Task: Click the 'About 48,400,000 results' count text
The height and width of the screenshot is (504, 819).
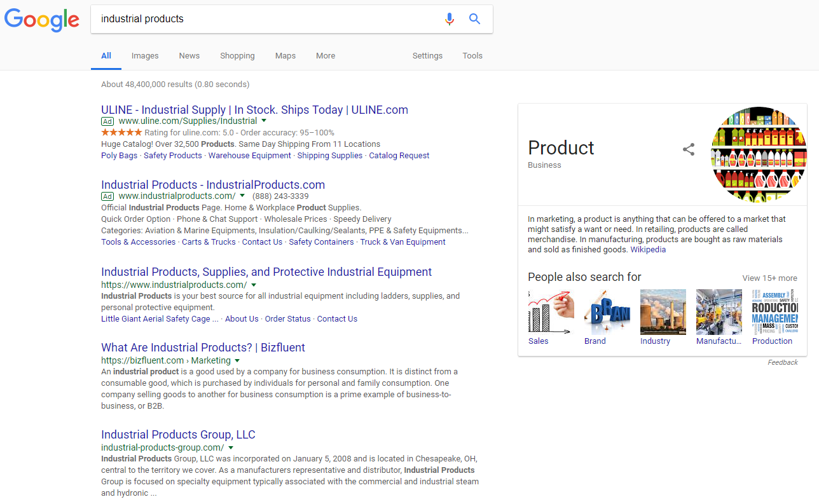Action: point(175,85)
